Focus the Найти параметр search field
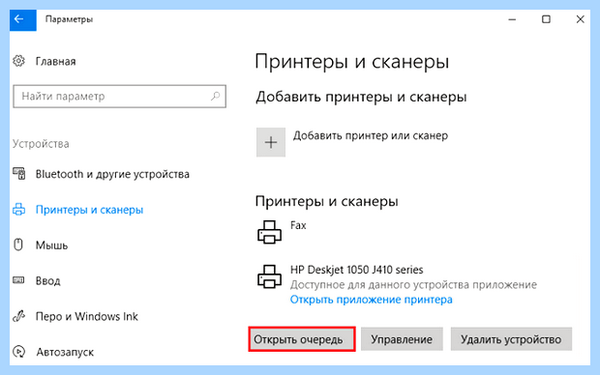Image resolution: width=600 pixels, height=375 pixels. point(119,96)
